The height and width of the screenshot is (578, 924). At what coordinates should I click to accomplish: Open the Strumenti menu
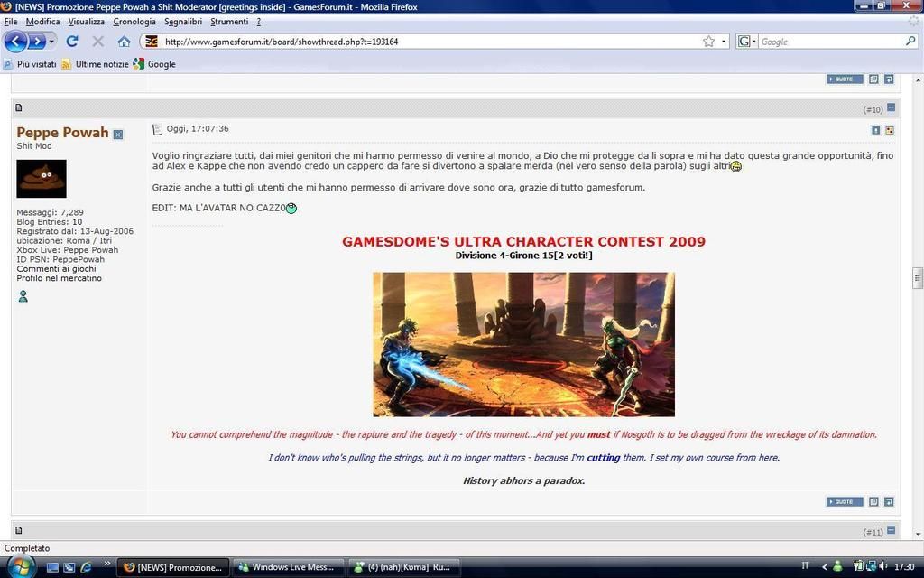(x=229, y=22)
